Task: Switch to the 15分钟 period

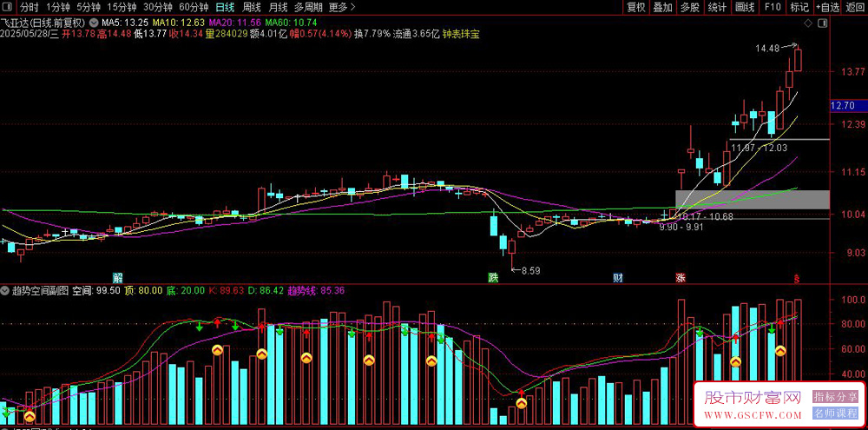Action: coord(122,7)
